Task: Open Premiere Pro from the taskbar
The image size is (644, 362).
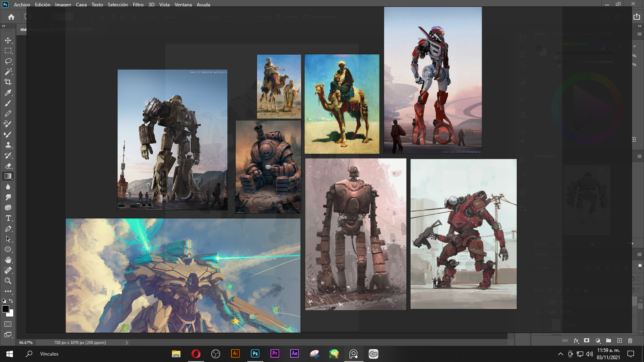Action: pos(275,354)
